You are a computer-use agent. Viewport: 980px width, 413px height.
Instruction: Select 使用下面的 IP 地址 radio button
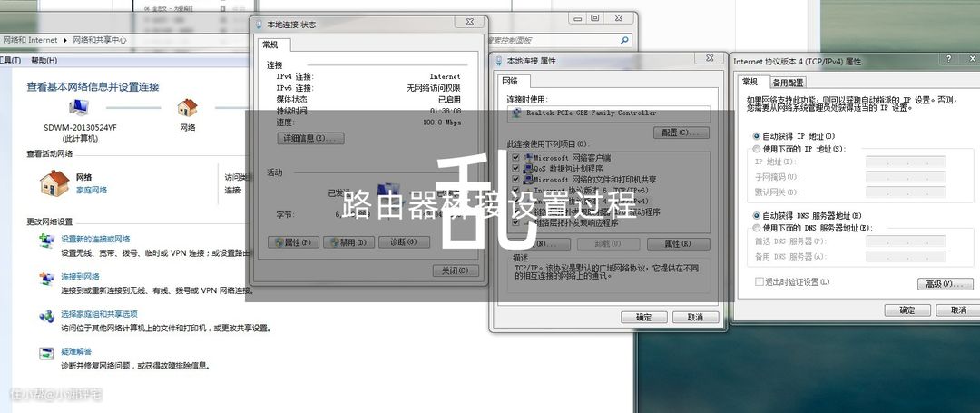(757, 149)
